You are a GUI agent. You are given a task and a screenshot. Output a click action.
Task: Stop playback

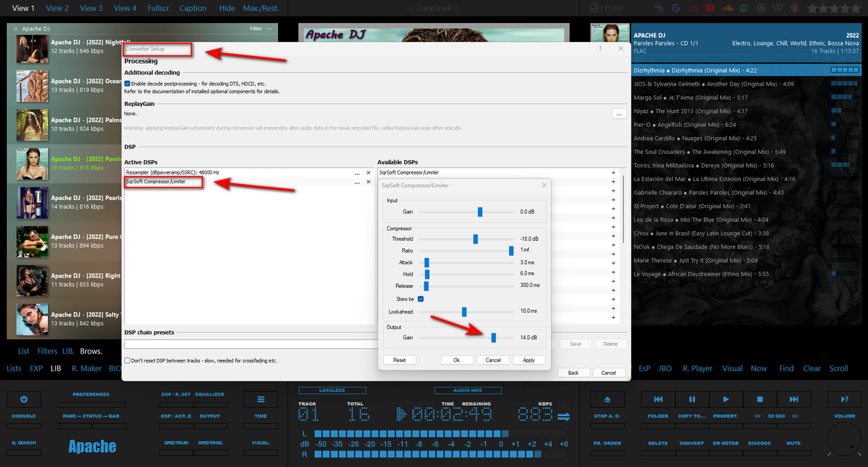tap(759, 400)
